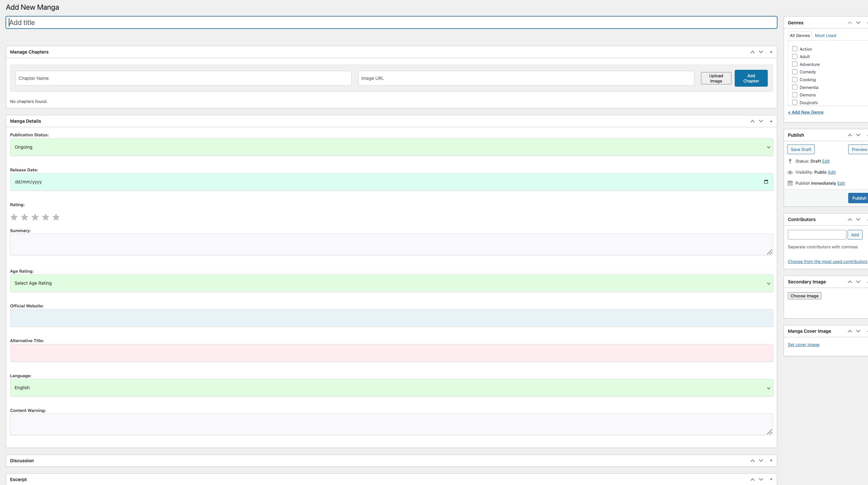Viewport: 868px width, 485px height.
Task: Move Manage Chapters panel down arrow
Action: tap(761, 52)
